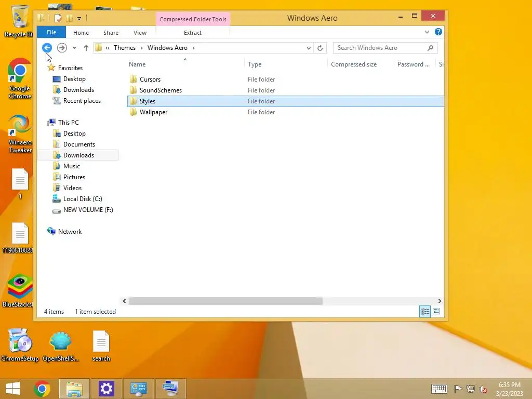Click File Explorer taskbar icon

pyautogui.click(x=74, y=389)
